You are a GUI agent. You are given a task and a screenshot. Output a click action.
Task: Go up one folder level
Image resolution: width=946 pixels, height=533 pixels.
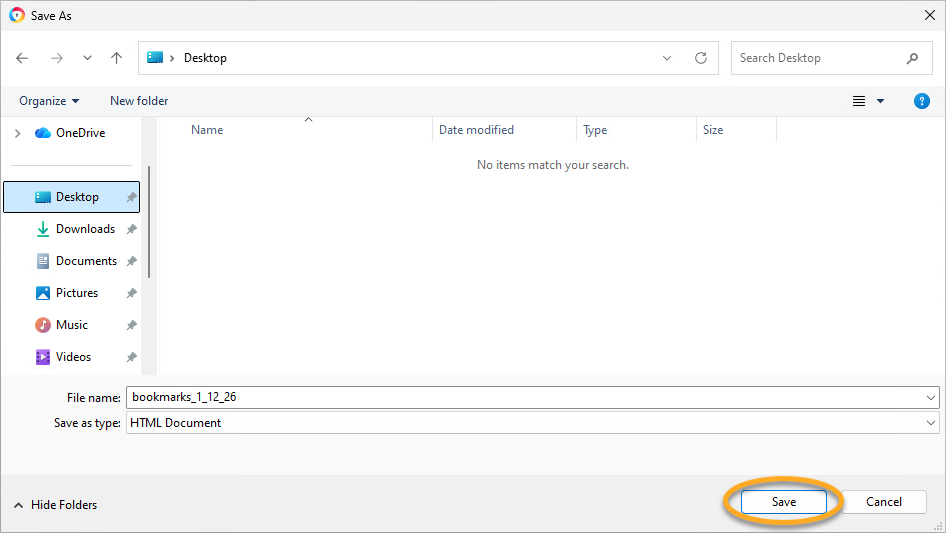click(x=116, y=58)
